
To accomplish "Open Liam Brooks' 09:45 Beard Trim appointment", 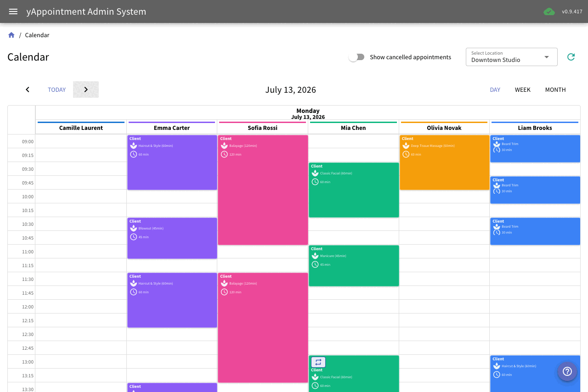I will (x=535, y=190).
